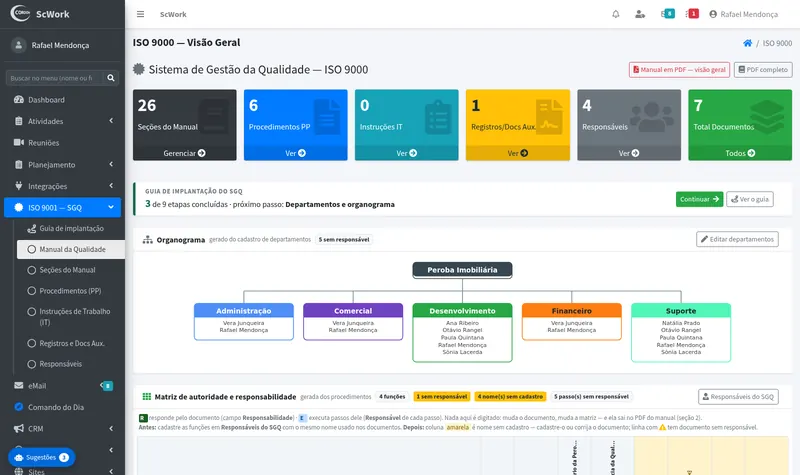
Task: Click the search magnifier button in sidebar
Action: pos(111,78)
